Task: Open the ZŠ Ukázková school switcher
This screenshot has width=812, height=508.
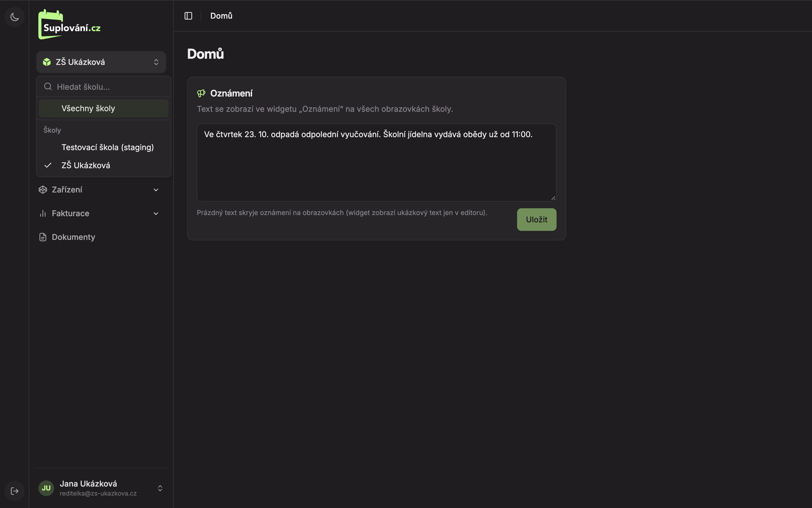Action: click(101, 62)
